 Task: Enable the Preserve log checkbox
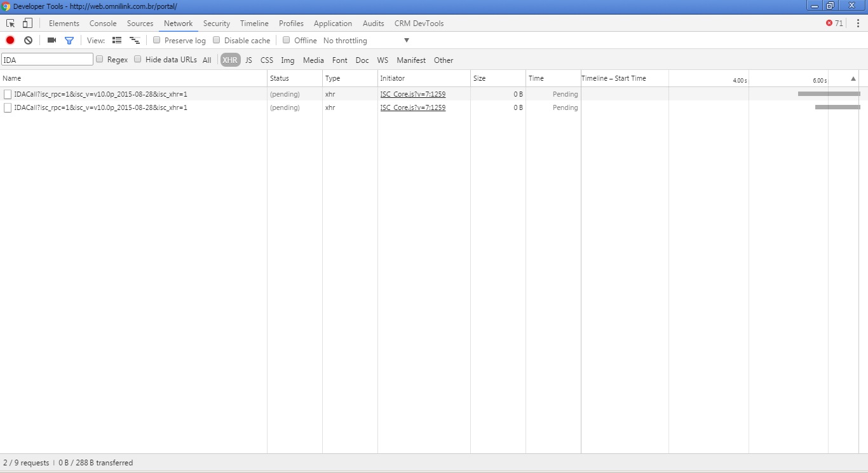[x=157, y=40]
